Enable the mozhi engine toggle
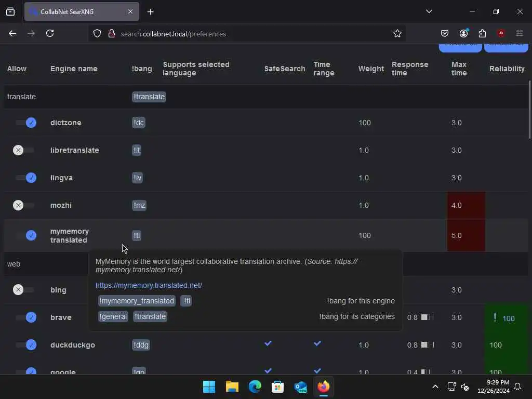The image size is (532, 399). (x=23, y=205)
